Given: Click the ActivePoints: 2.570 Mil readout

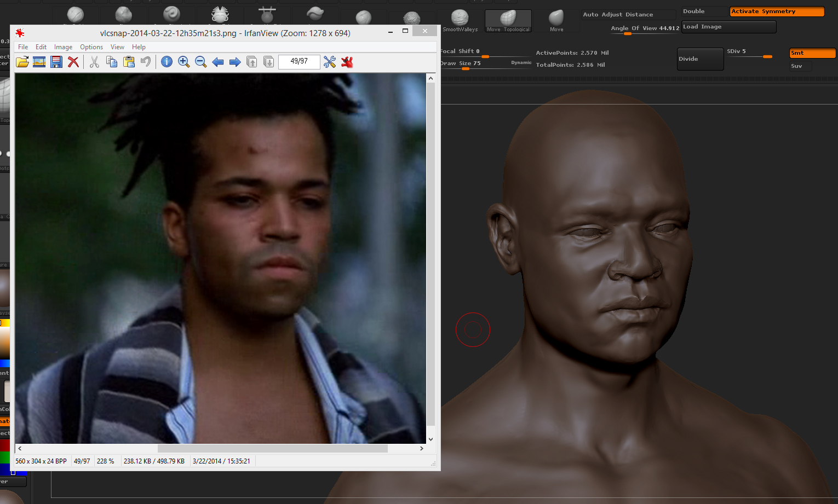Looking at the screenshot, I should (572, 53).
